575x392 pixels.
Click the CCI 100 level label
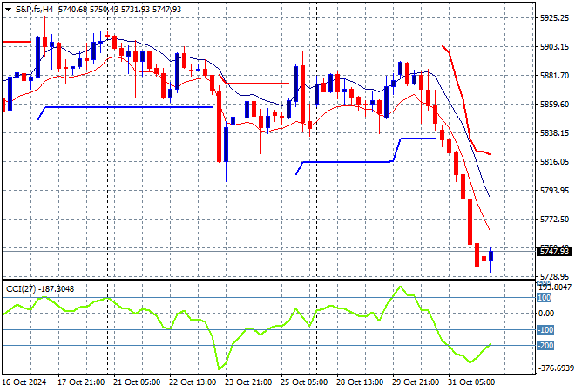point(545,298)
